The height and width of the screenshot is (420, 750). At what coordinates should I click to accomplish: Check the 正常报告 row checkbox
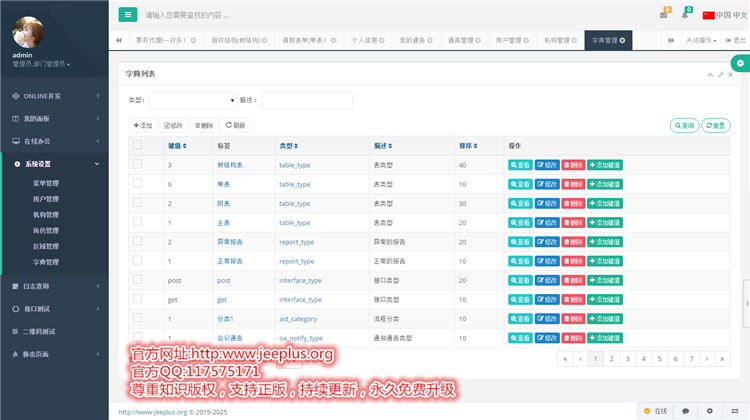coord(137,260)
